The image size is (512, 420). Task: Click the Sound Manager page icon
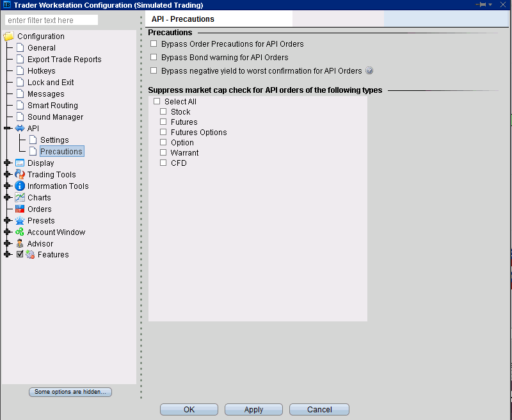[x=20, y=117]
